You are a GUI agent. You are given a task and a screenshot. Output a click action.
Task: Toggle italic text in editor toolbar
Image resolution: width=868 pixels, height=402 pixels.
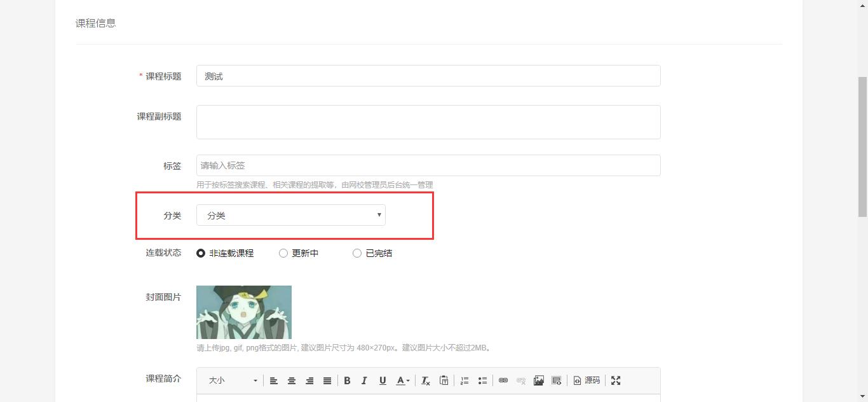pyautogui.click(x=364, y=380)
